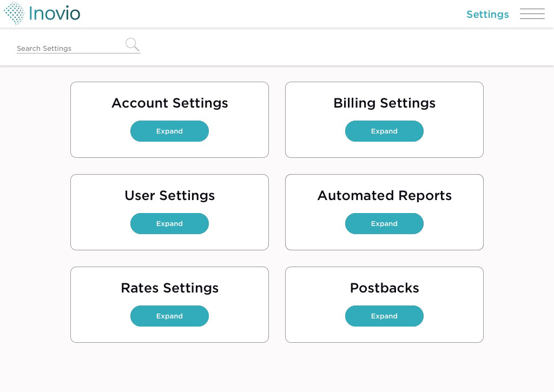Expand Account Settings
Screen dimensions: 554x392
pos(169,131)
